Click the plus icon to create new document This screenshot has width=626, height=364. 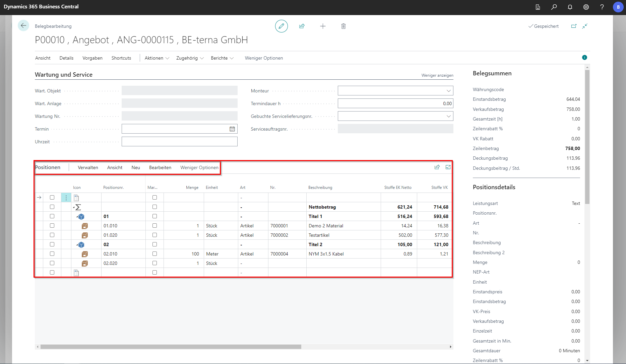[x=323, y=26]
